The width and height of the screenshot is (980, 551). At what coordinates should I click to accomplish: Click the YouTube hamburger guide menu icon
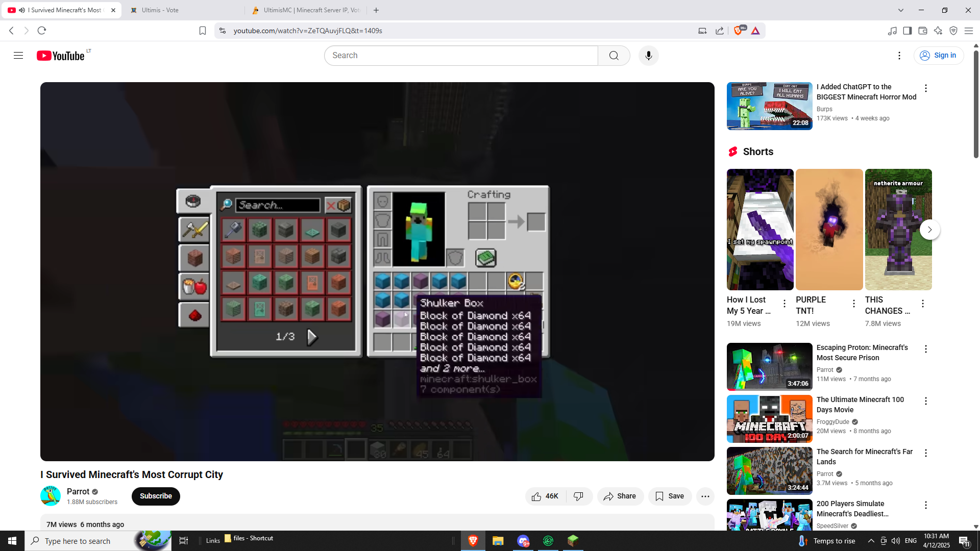pos(18,56)
